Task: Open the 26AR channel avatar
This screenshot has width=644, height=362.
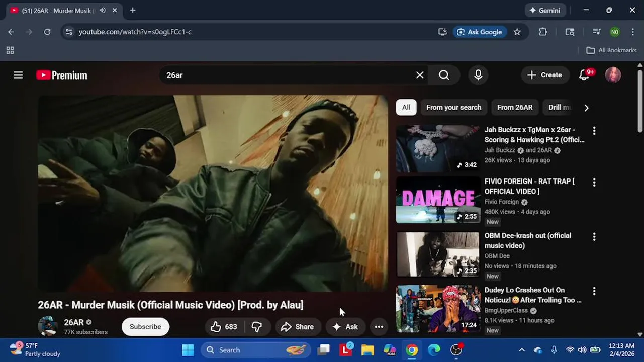Action: tap(48, 326)
